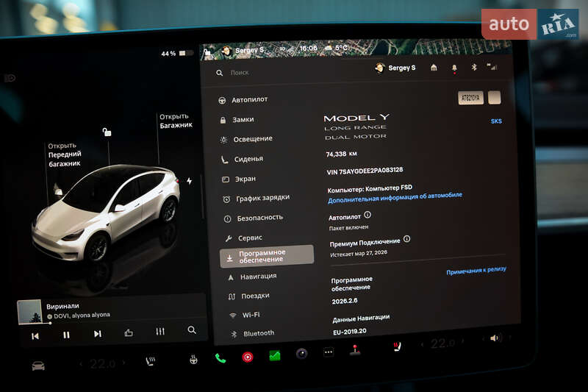Click the search magnifier icon in settings
Viewport: 588px width, 392px height.
tap(219, 73)
